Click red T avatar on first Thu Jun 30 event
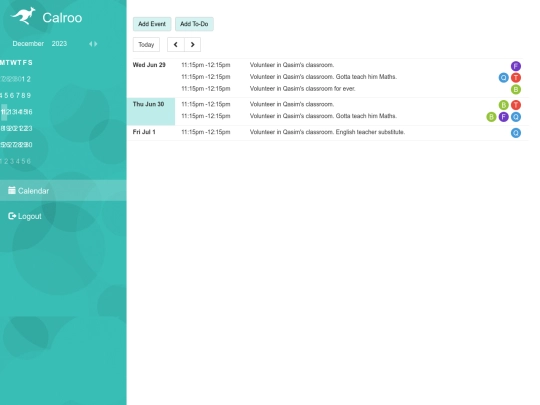This screenshot has width=540, height=405. pyautogui.click(x=516, y=105)
